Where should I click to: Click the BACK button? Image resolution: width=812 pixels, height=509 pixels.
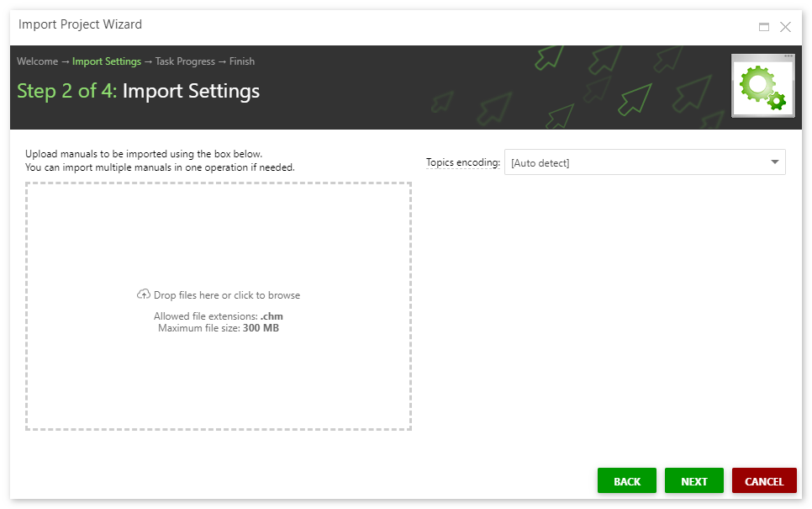coord(626,481)
